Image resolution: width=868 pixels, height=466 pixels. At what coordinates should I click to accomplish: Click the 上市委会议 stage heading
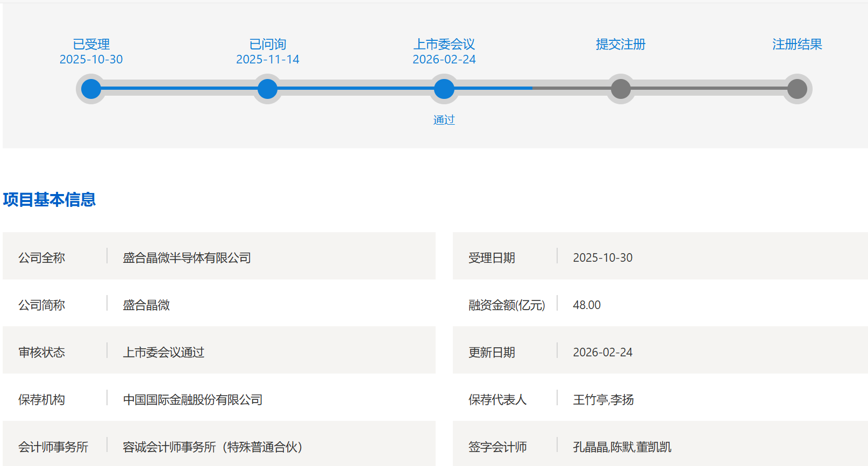click(x=444, y=44)
